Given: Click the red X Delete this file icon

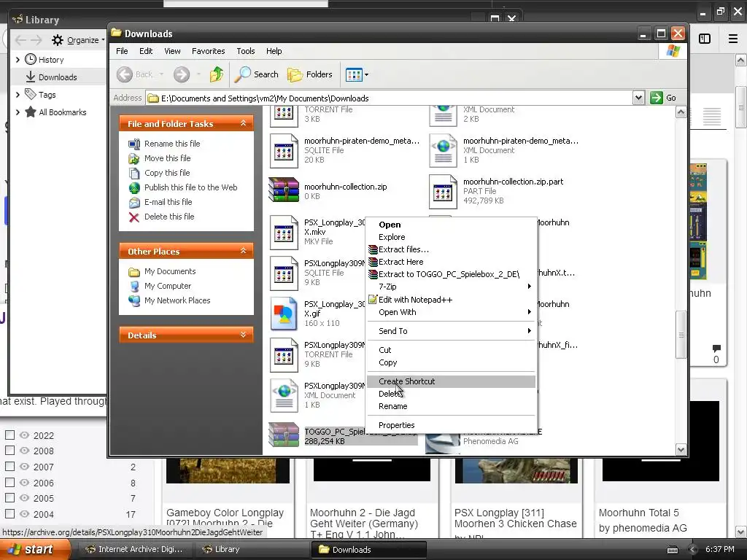Looking at the screenshot, I should [134, 217].
